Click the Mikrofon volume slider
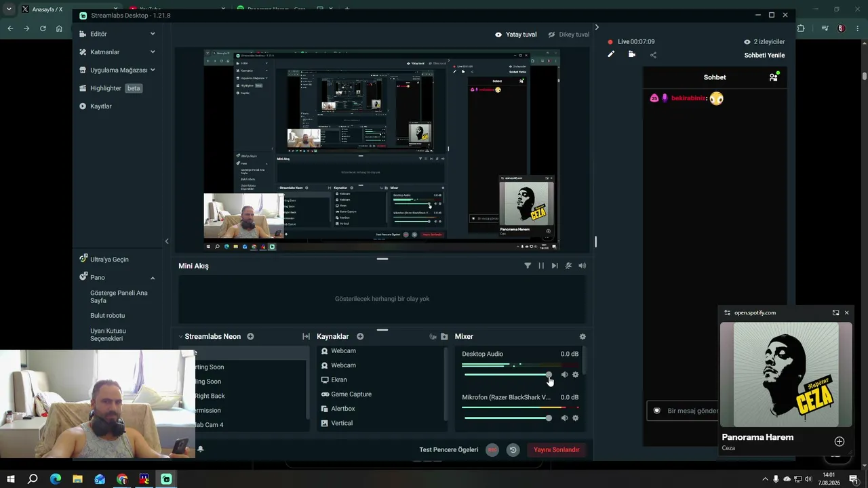Screen dimensions: 868x488 point(508,418)
